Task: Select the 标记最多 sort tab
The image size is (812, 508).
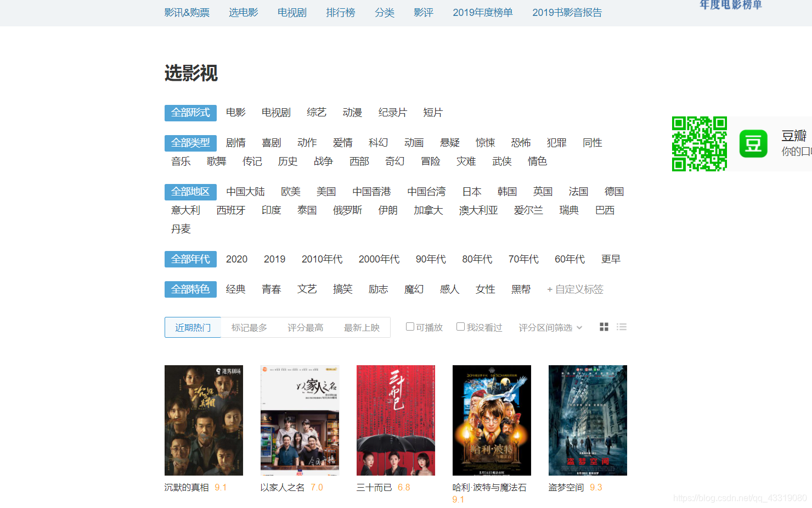Action: [x=249, y=328]
